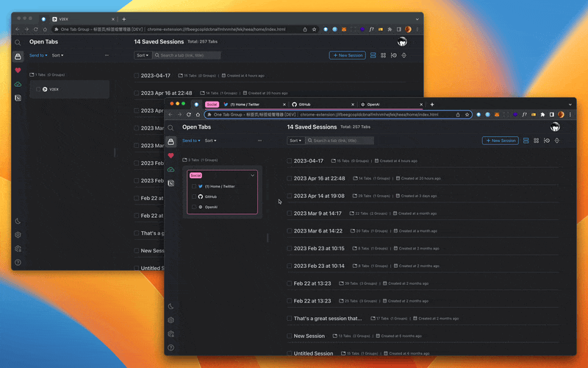Click the saved sessions search field in front window
This screenshot has height=368, width=588.
[342, 141]
